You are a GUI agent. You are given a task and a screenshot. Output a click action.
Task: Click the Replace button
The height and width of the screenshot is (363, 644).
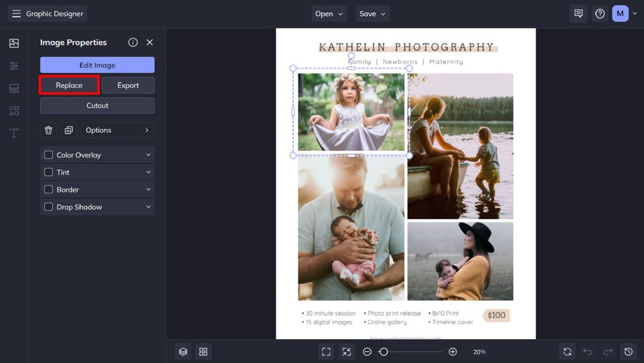click(x=69, y=85)
